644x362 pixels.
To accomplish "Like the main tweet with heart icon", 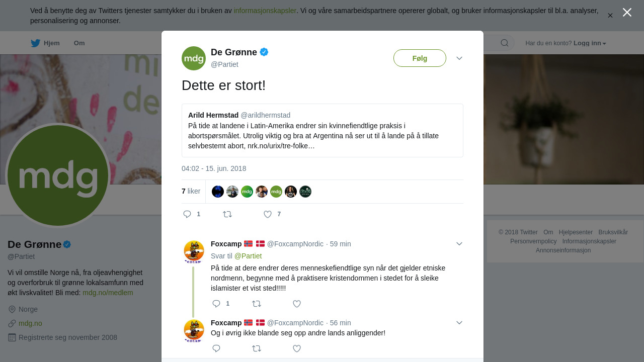I will [268, 214].
